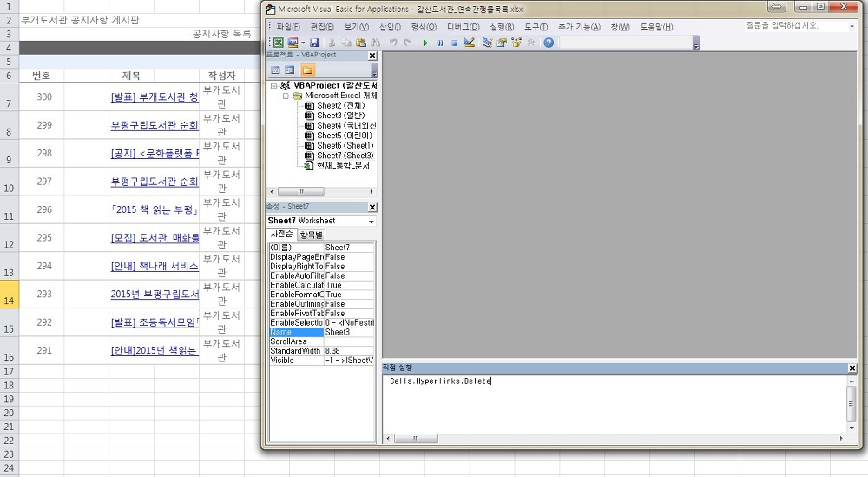Click the Insert UserForm toolbar icon
Image resolution: width=868 pixels, height=477 pixels.
(x=293, y=43)
